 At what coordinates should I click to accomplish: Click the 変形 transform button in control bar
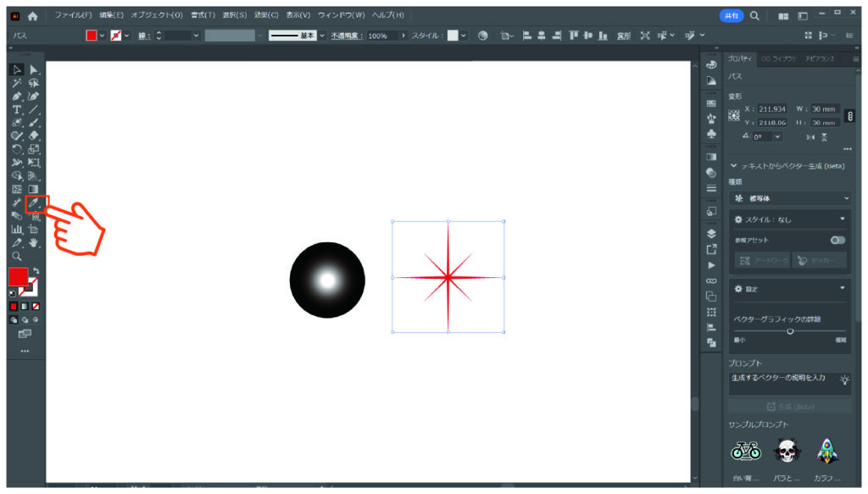pos(624,36)
